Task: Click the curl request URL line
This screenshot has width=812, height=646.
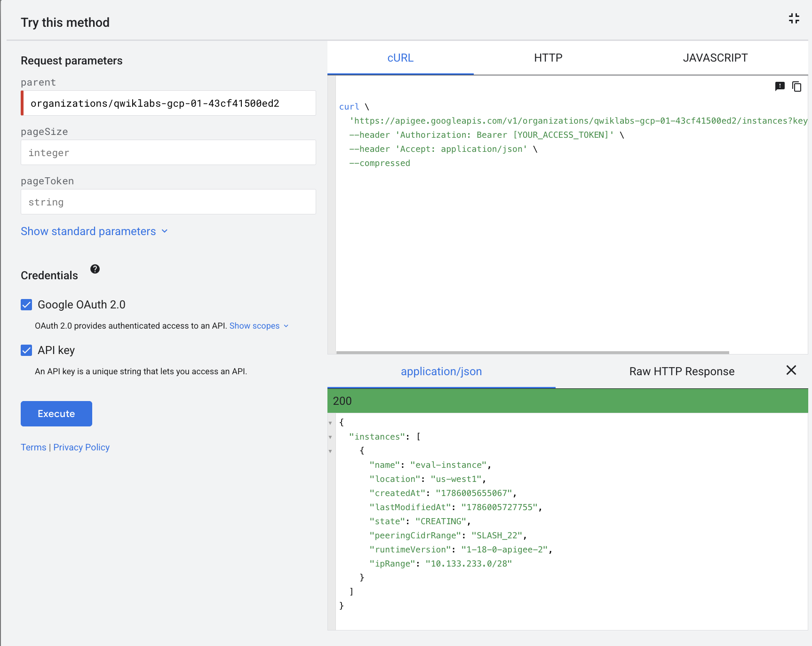Action: coord(578,121)
